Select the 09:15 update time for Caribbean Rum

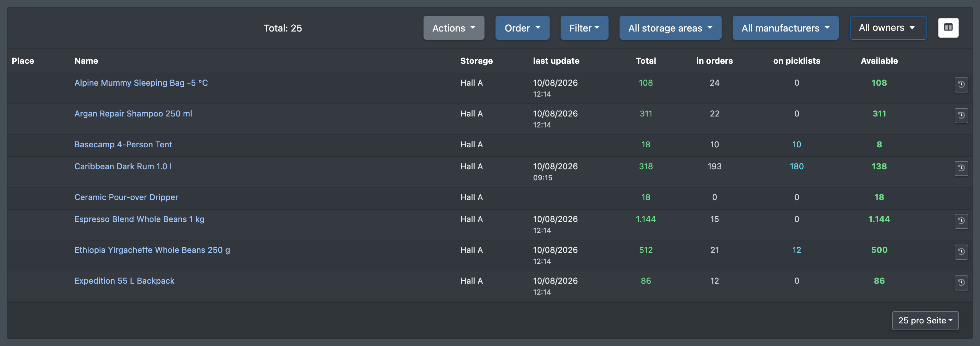coord(542,177)
